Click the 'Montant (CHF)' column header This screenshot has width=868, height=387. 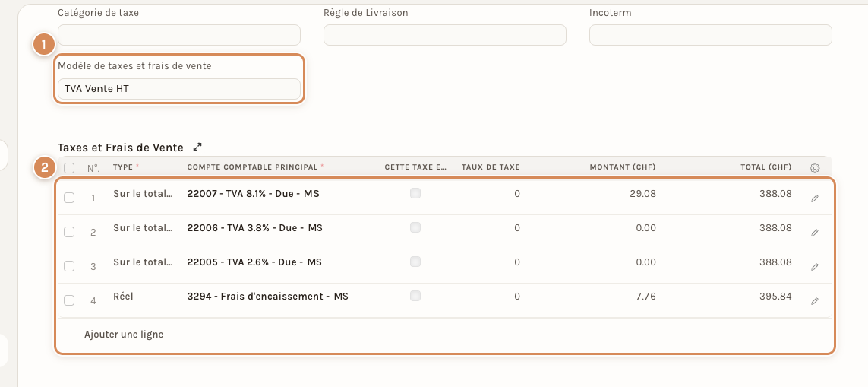[x=623, y=167]
